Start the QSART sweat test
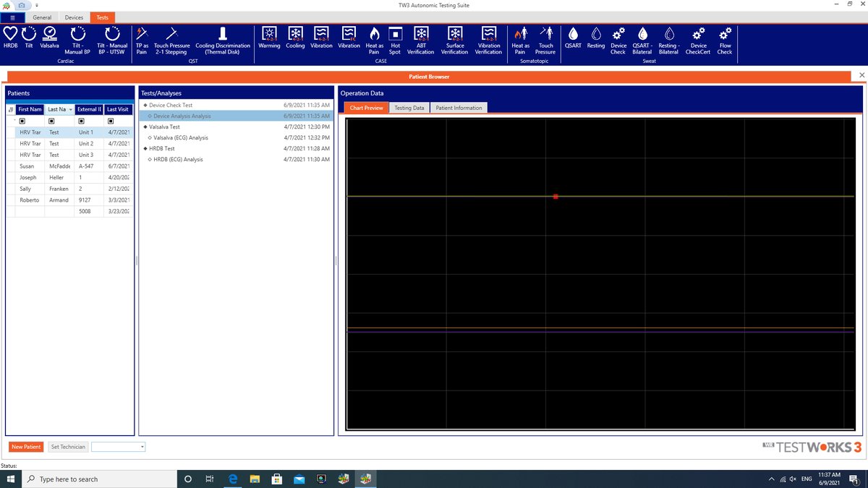The height and width of the screenshot is (488, 868). pos(573,38)
